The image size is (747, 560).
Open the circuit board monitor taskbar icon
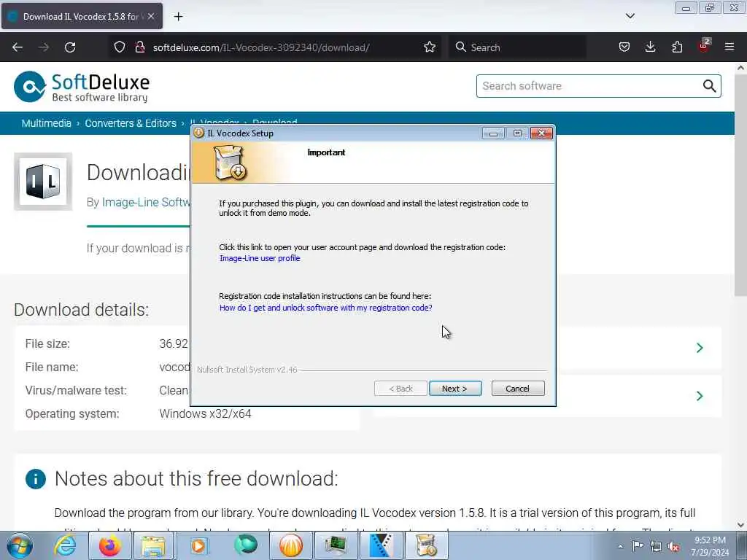tap(336, 545)
